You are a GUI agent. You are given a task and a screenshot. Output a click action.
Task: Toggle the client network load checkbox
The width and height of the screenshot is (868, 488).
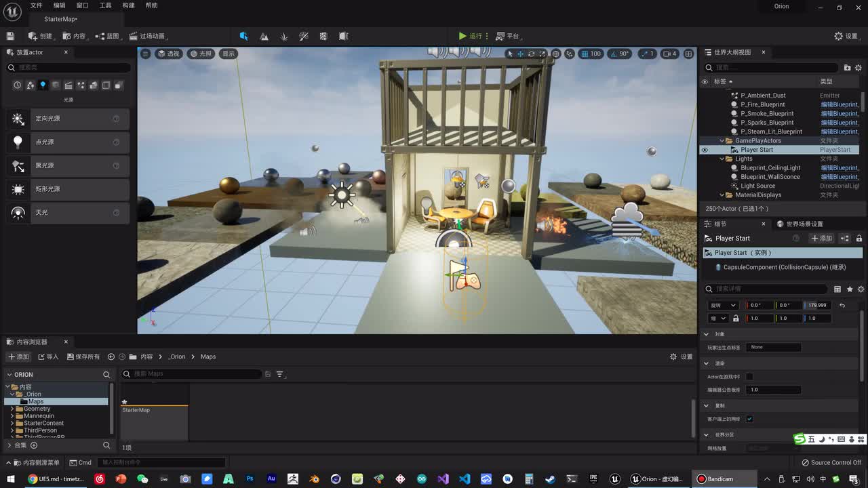coord(749,419)
